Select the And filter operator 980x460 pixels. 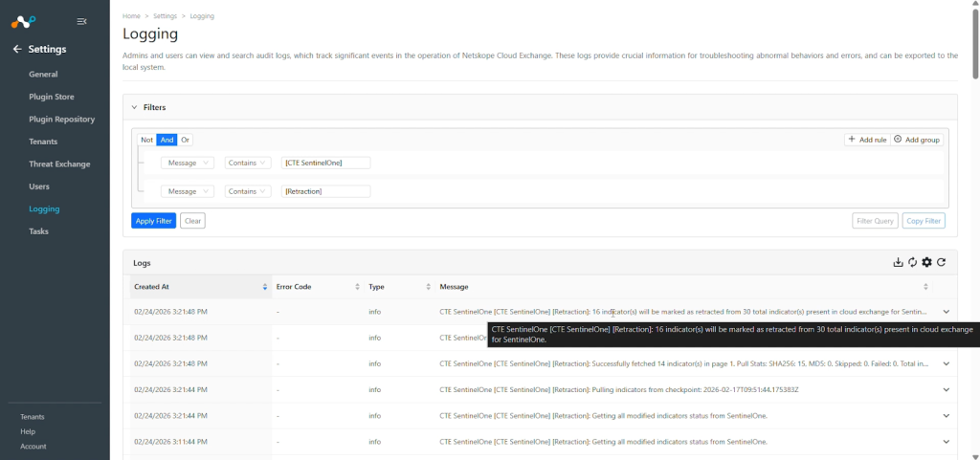pyautogui.click(x=167, y=140)
